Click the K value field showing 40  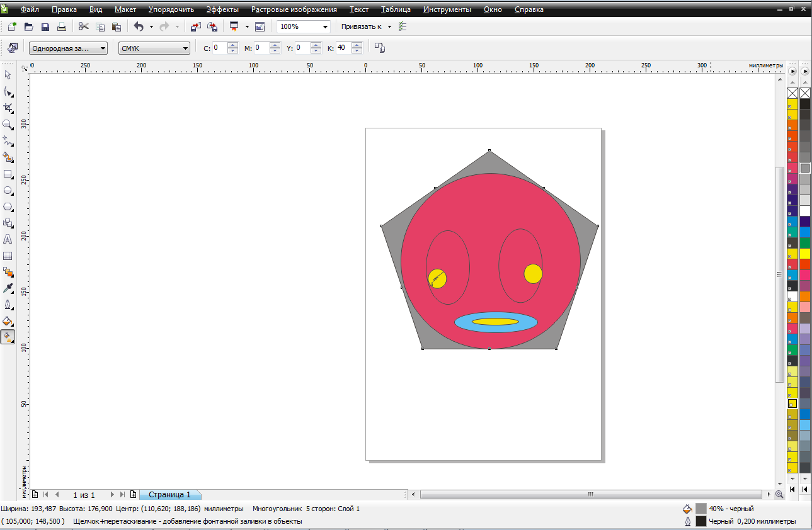[x=344, y=48]
